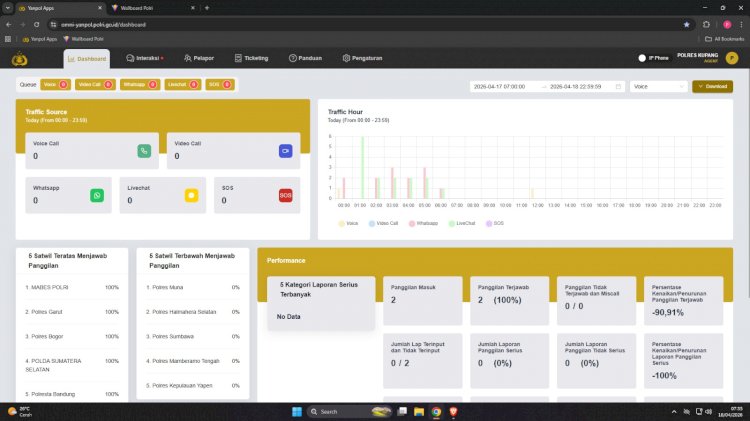
Task: Open the Pengaturan menu
Action: tap(362, 58)
